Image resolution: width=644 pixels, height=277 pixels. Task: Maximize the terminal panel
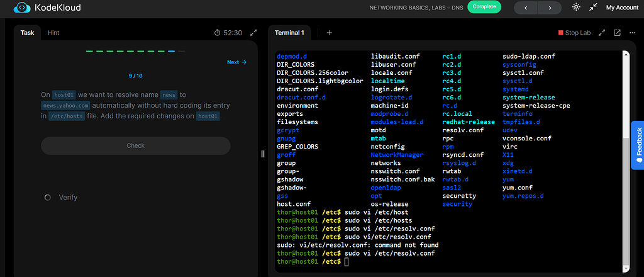click(x=602, y=33)
